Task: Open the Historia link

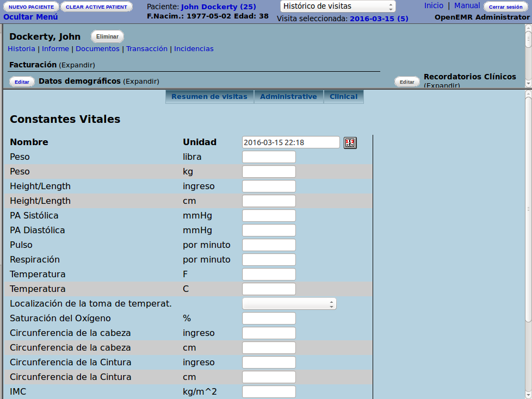Action: [21, 49]
